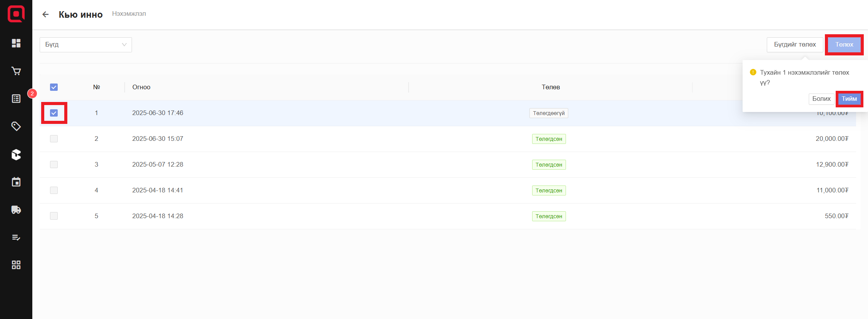
Task: Click the Бүгдийг төлөх button
Action: 795,45
